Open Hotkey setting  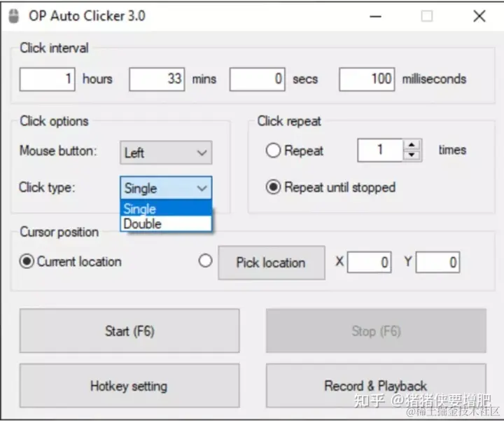[129, 385]
